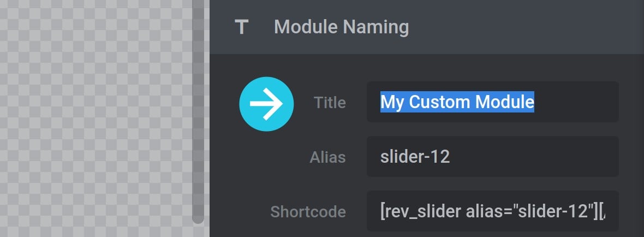This screenshot has height=237, width=644.
Task: Click the Shortcode label
Action: pyautogui.click(x=308, y=212)
